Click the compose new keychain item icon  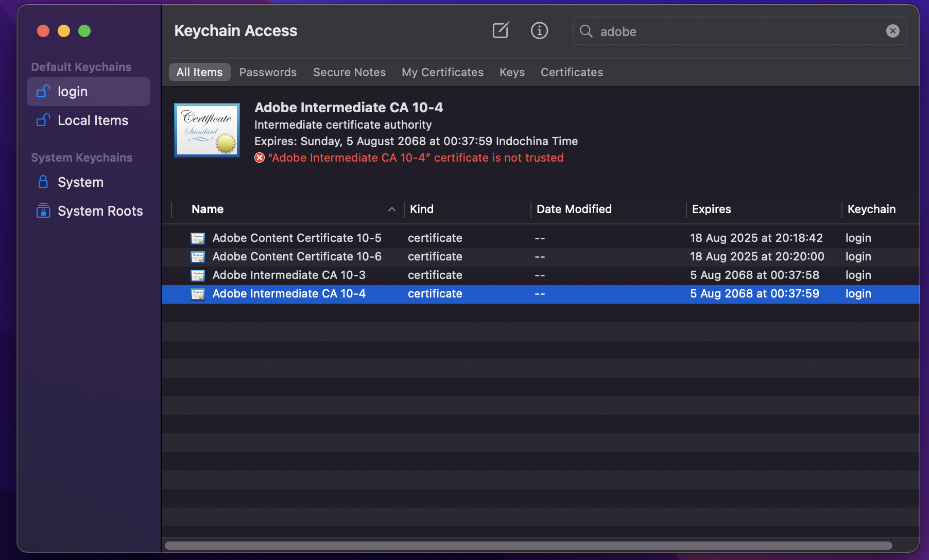coord(501,31)
